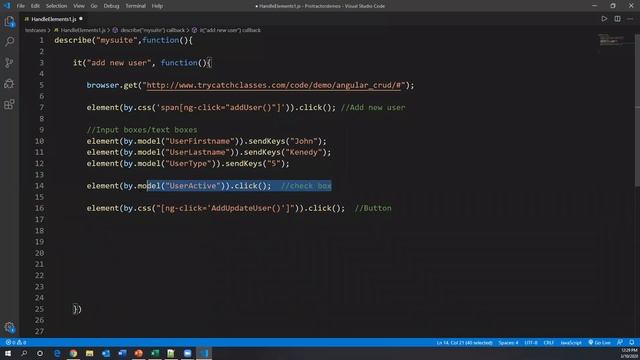Click the editor vertical scrollbar
Image resolution: width=640 pixels, height=360 pixels.
(637, 110)
